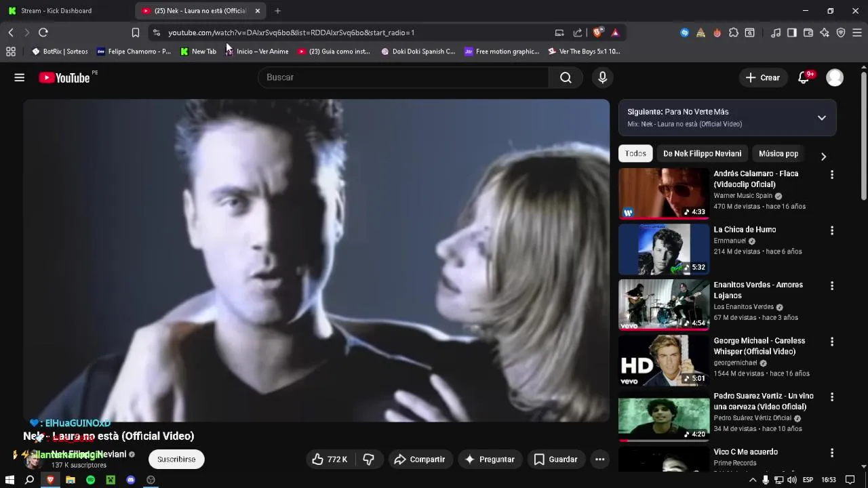
Task: Open the system volume speaker icon
Action: tap(791, 480)
